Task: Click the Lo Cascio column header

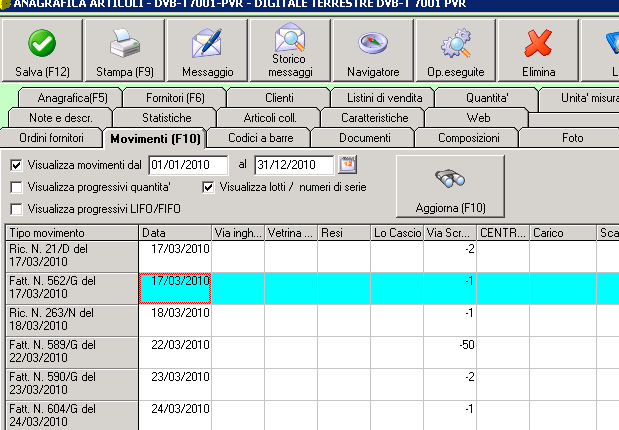Action: pos(397,233)
